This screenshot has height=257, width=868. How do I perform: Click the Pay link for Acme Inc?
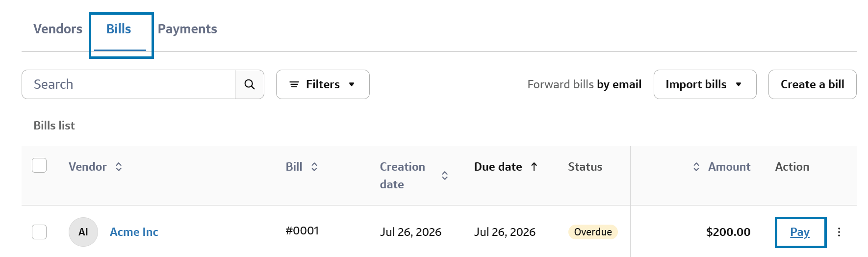point(800,232)
